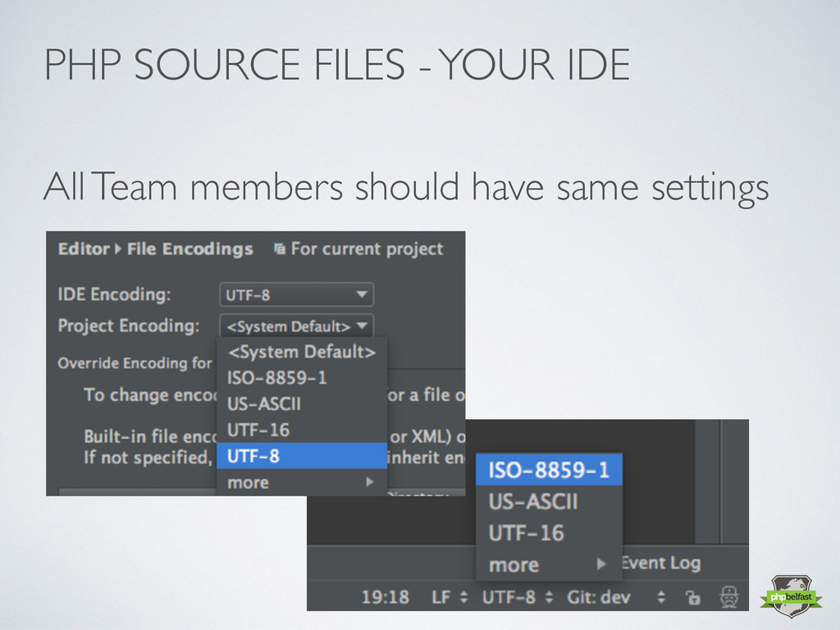Select UTF-16 in status bar encoding popup

tap(549, 533)
